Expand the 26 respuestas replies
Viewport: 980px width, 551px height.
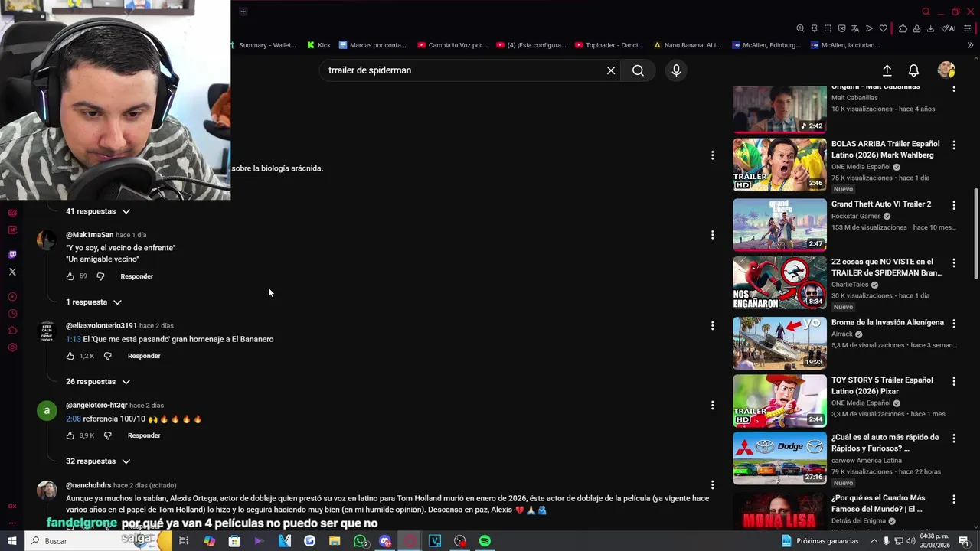click(98, 382)
